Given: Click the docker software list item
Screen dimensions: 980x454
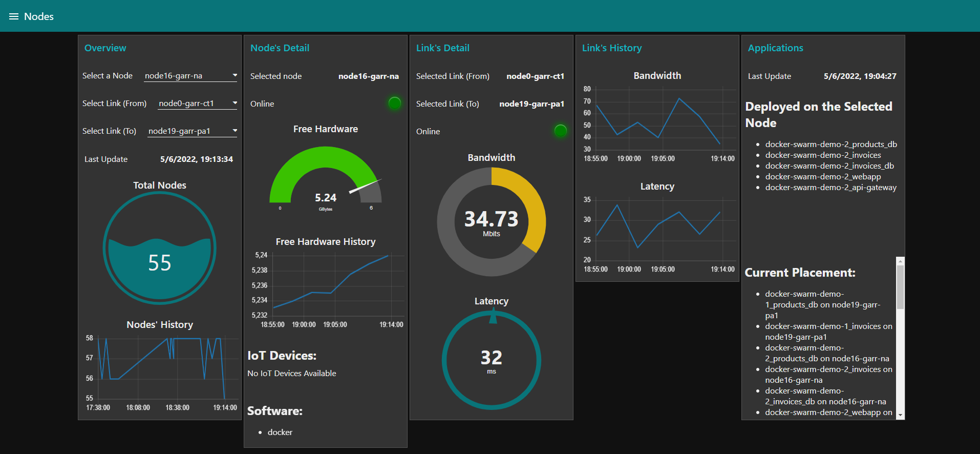Looking at the screenshot, I should click(280, 432).
